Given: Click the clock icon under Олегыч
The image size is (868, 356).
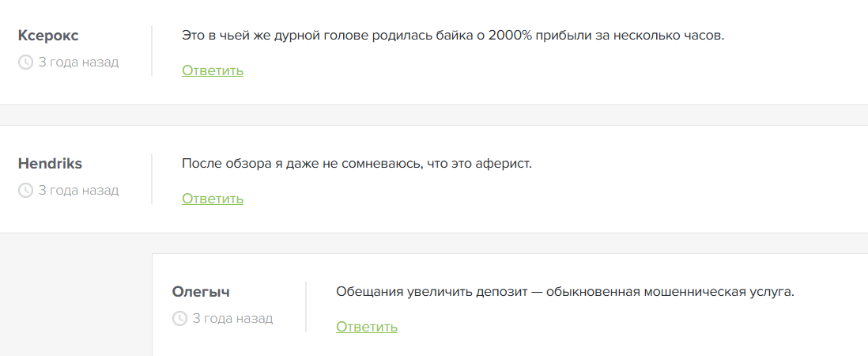Looking at the screenshot, I should [x=179, y=318].
